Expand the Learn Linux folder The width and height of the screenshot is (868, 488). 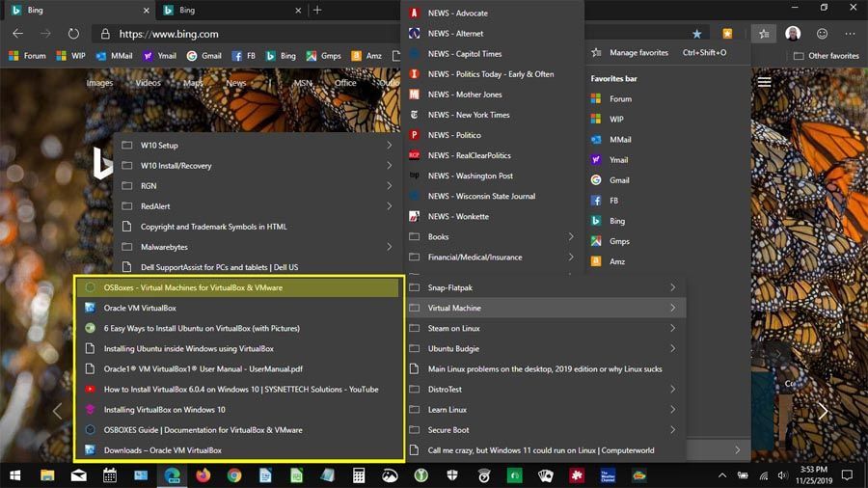pyautogui.click(x=545, y=410)
